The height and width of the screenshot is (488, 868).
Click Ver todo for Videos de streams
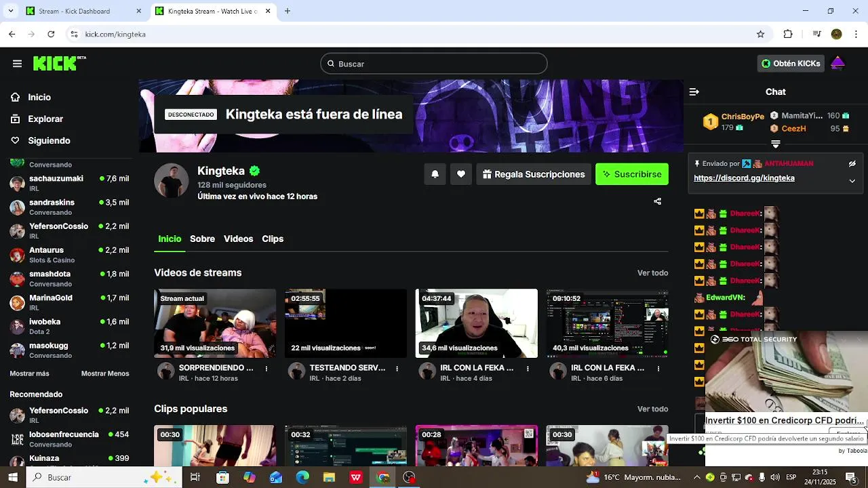(652, 272)
